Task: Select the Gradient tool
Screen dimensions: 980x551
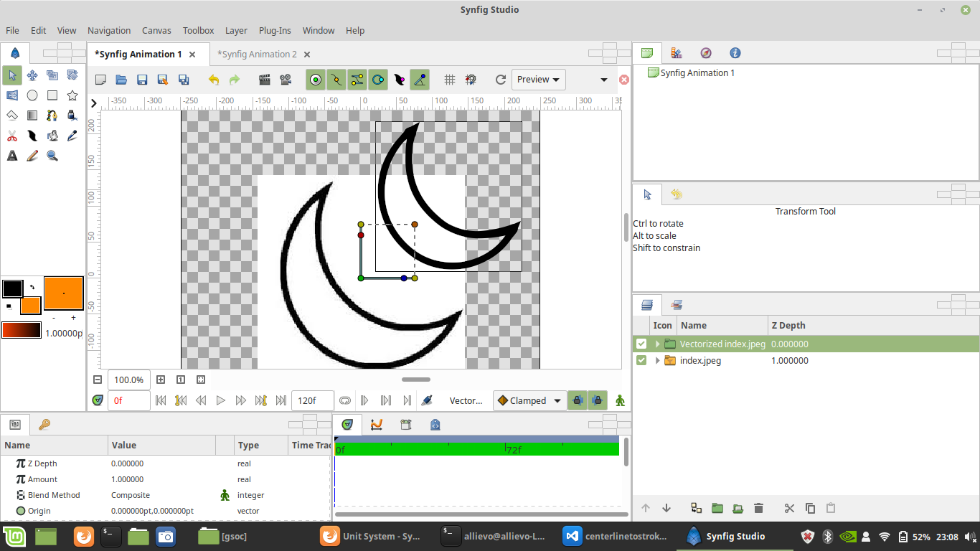Action: tap(32, 115)
